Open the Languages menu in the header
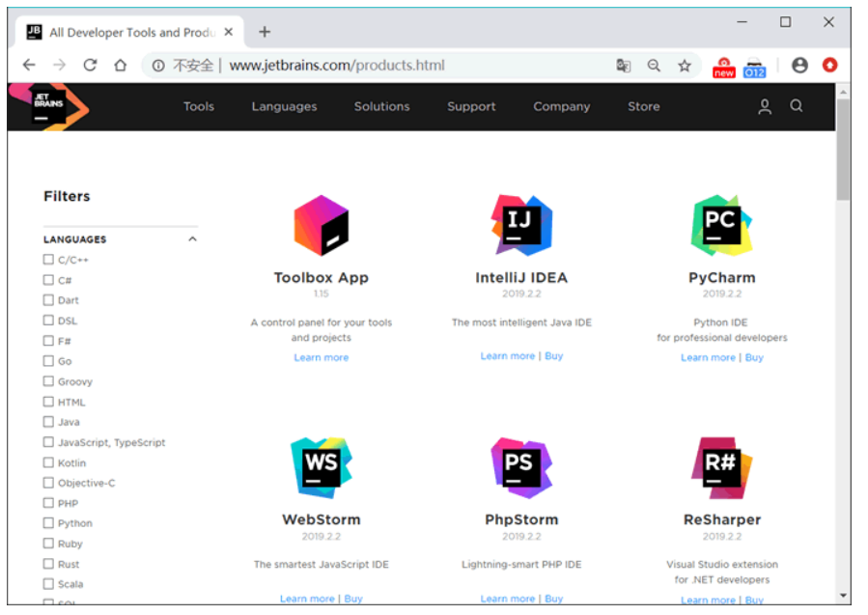The image size is (868, 615). (284, 106)
